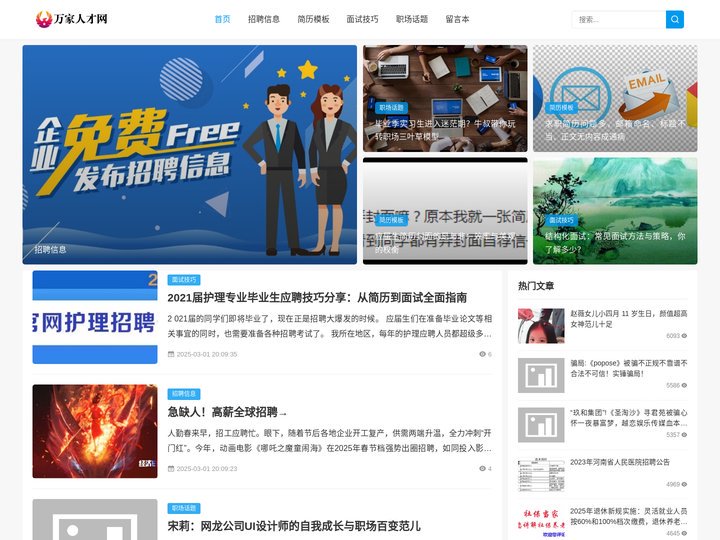Click the 热门文章 sidebar heading
Image resolution: width=720 pixels, height=540 pixels.
pyautogui.click(x=536, y=286)
